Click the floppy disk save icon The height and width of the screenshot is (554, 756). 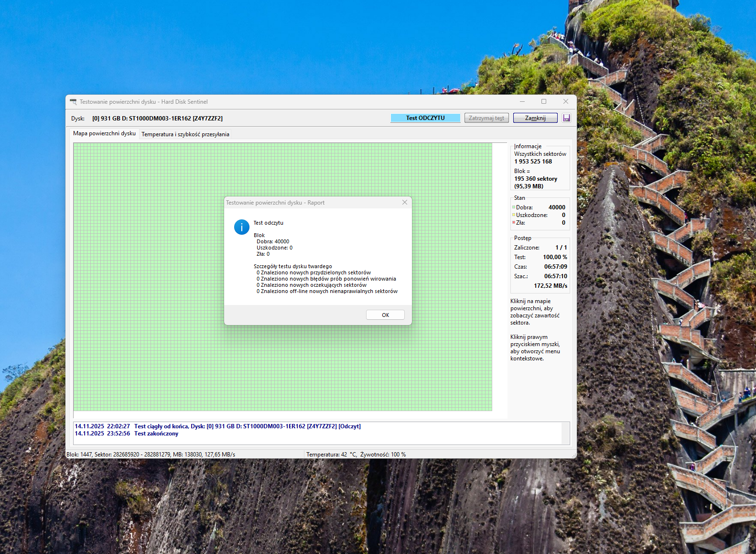pos(566,118)
